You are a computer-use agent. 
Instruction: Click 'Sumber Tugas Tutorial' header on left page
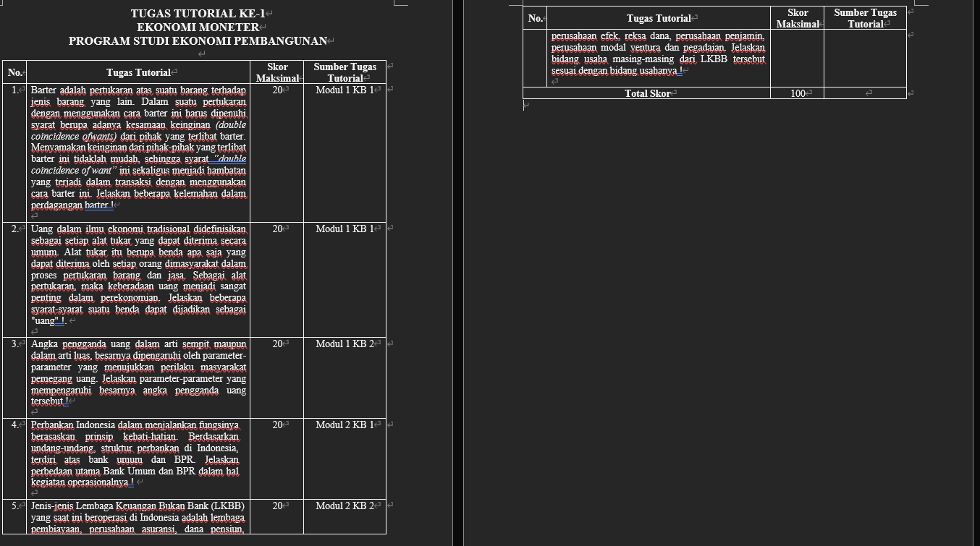[x=345, y=72]
